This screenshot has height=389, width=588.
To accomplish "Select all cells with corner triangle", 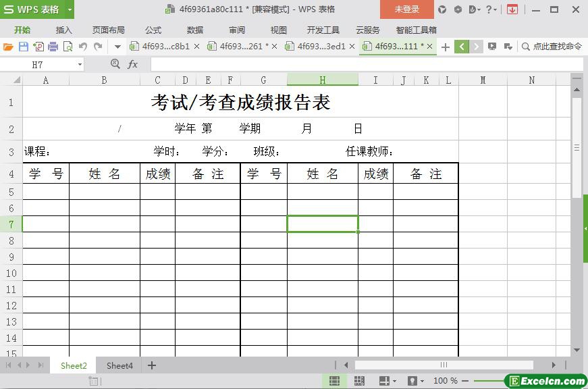I will pos(16,80).
